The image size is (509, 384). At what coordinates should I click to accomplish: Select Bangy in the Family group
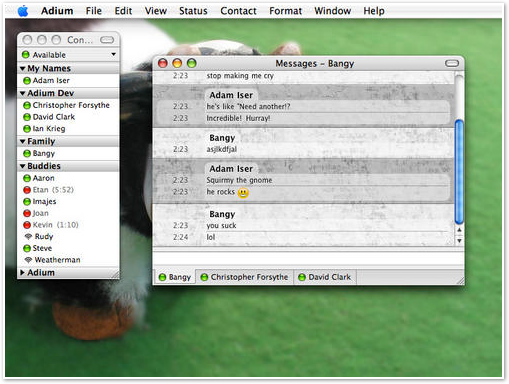pos(68,153)
